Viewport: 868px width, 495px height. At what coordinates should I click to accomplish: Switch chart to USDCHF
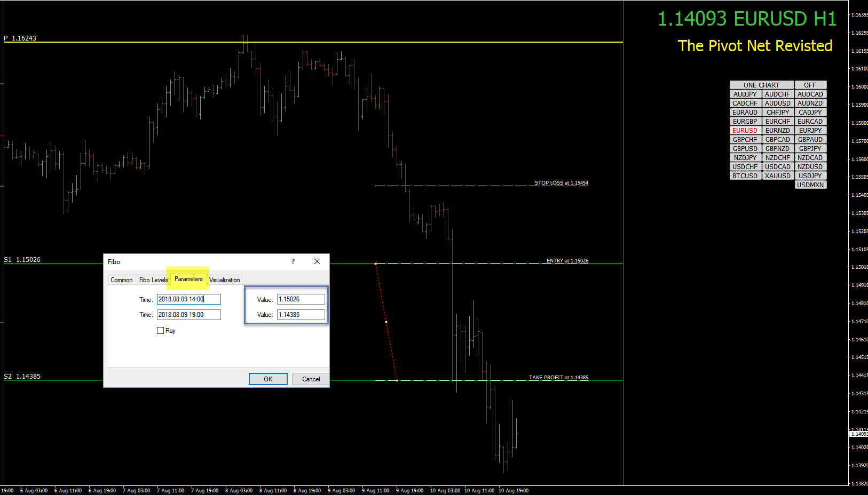(x=745, y=167)
